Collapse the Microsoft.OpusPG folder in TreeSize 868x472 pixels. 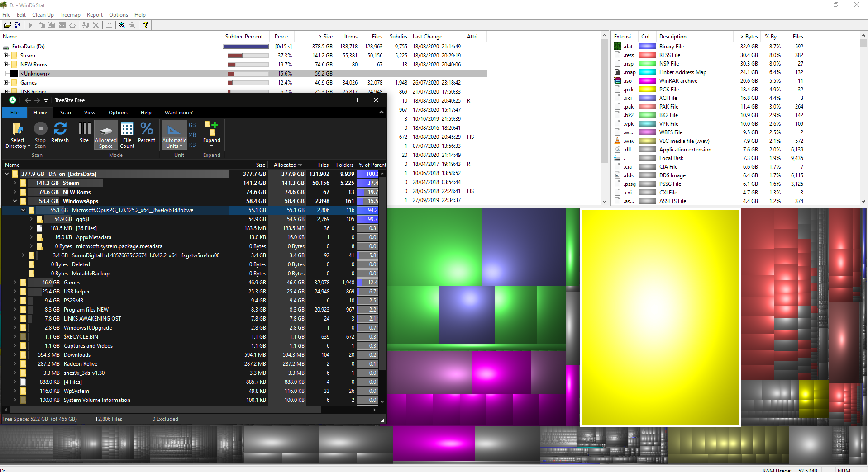(23, 210)
